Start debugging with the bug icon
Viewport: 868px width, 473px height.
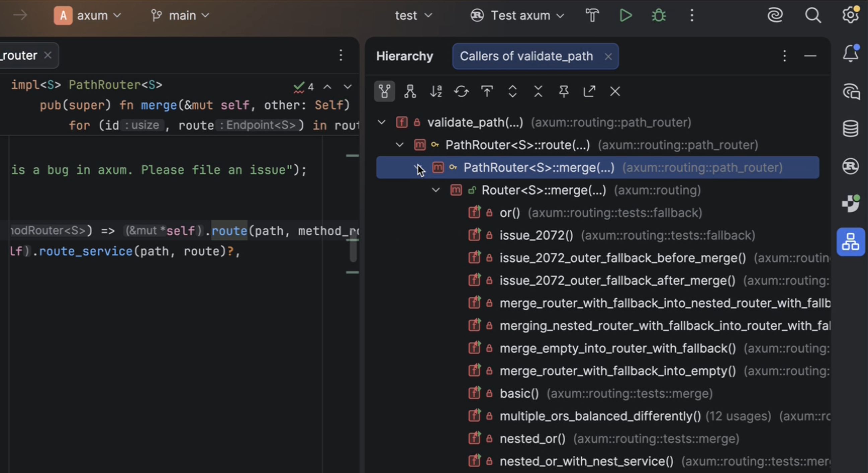(x=658, y=15)
